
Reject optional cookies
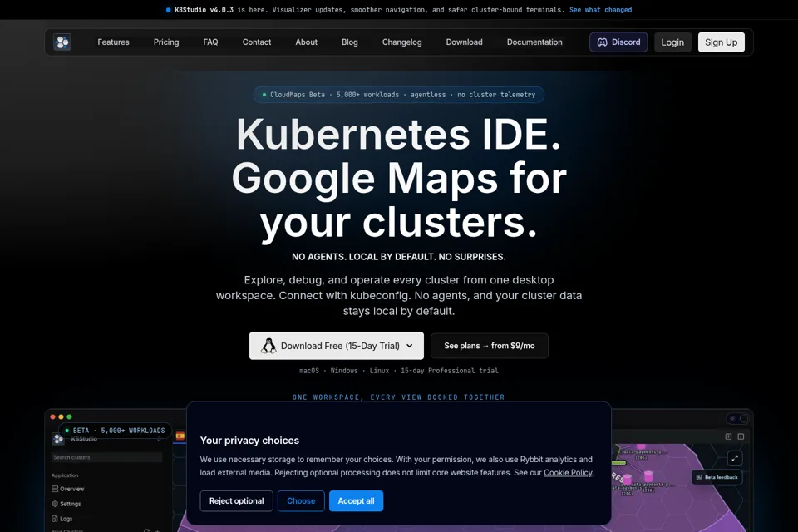(x=236, y=501)
